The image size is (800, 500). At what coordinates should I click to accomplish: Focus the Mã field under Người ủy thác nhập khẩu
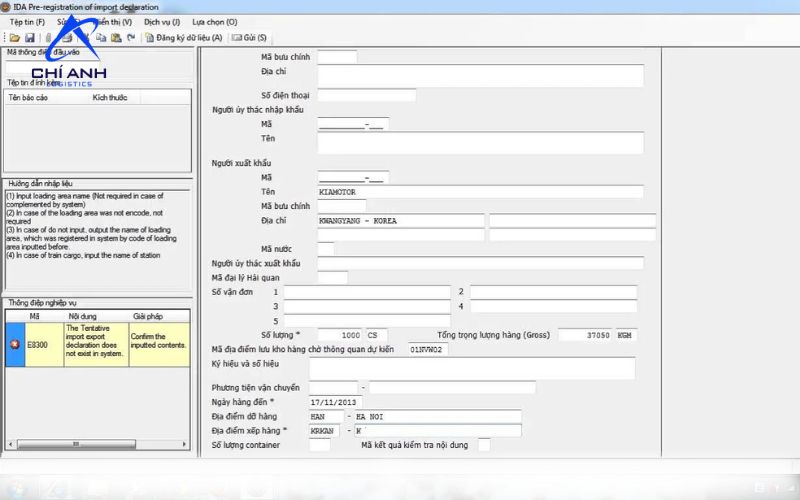pyautogui.click(x=353, y=124)
